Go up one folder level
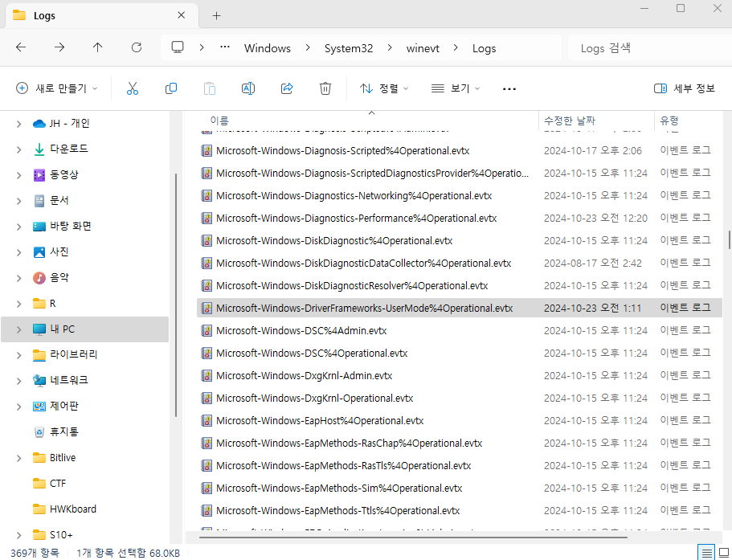Screen dimensions: 732x560 [x=97, y=47]
